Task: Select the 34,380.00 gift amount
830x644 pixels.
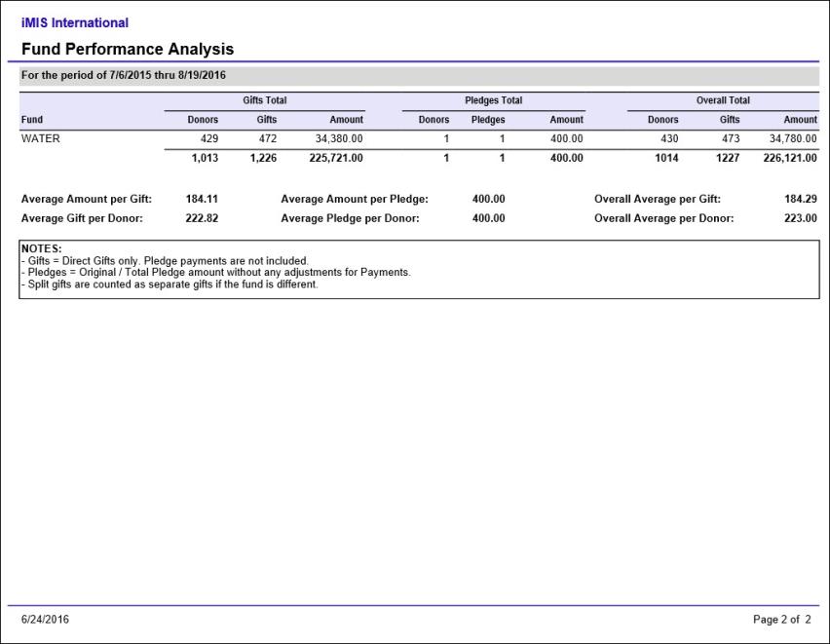Action: [339, 138]
